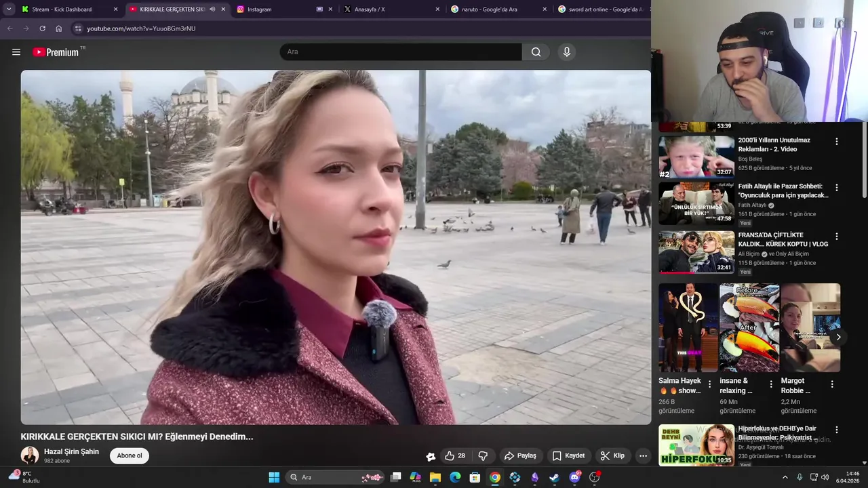Open Fatih Altaylı channel name link
This screenshot has width=868, height=488.
click(x=752, y=205)
